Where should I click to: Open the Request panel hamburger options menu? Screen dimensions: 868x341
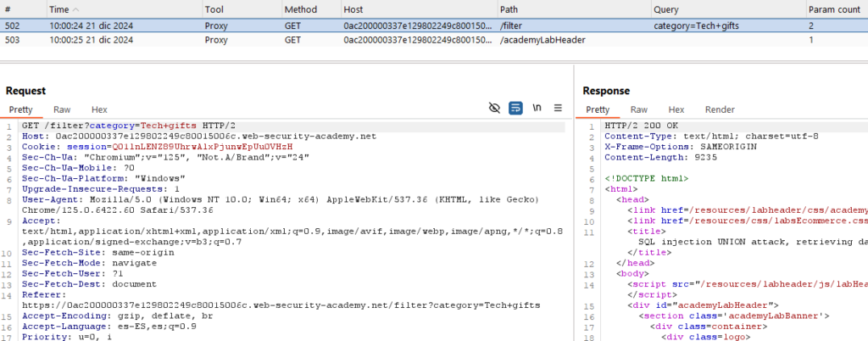(x=558, y=108)
